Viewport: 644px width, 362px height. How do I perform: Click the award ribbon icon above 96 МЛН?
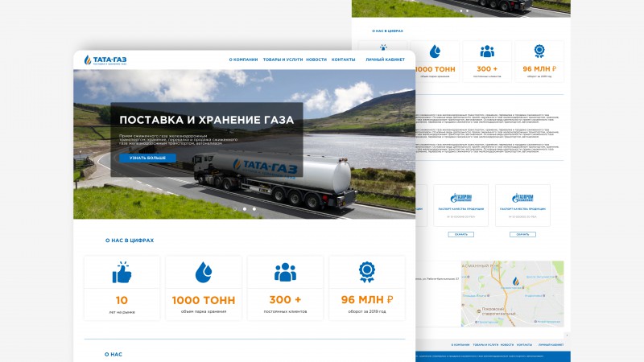click(x=366, y=272)
